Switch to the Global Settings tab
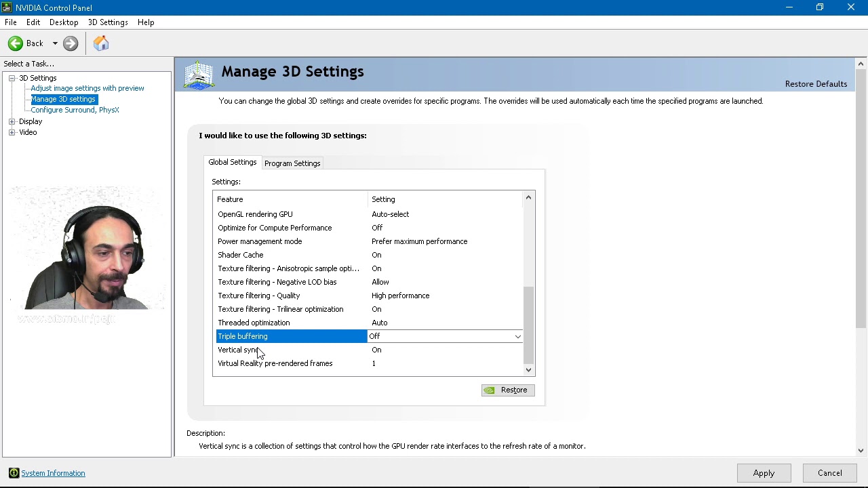 (x=232, y=162)
